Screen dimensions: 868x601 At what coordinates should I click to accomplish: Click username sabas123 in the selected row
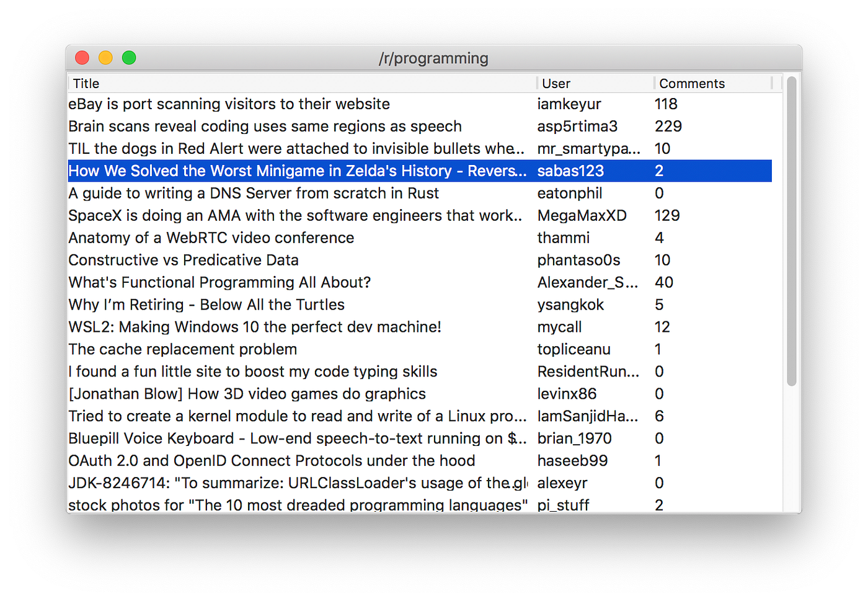coord(570,171)
